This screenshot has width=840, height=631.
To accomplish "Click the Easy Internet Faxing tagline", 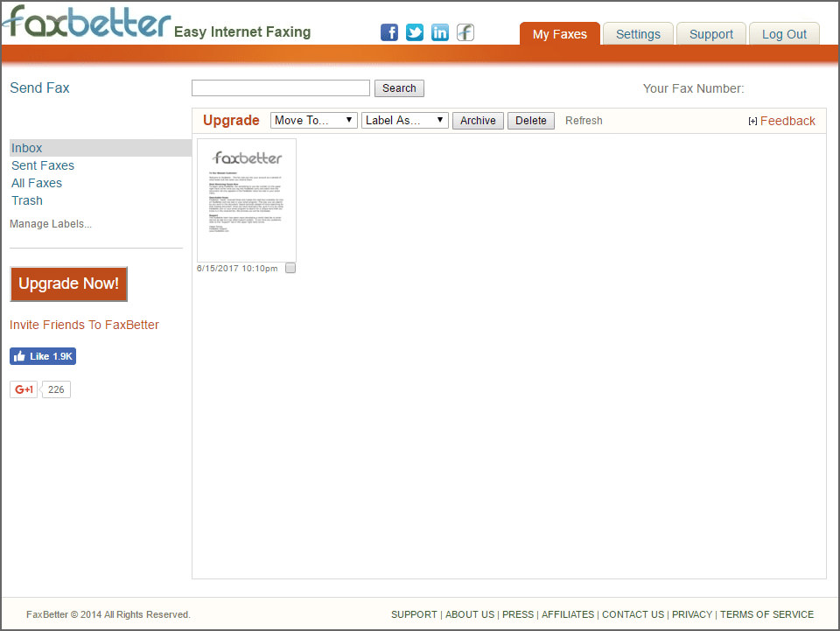I will (242, 32).
